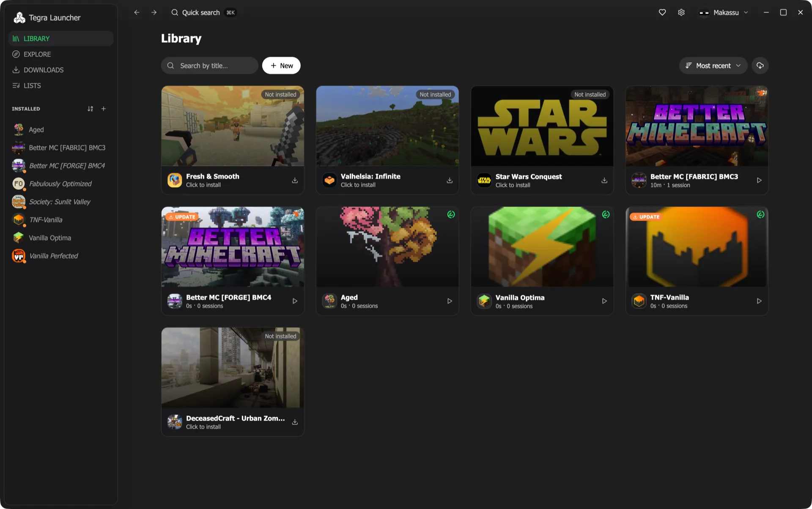Go to Explore in the sidebar
The width and height of the screenshot is (812, 509).
pyautogui.click(x=61, y=54)
